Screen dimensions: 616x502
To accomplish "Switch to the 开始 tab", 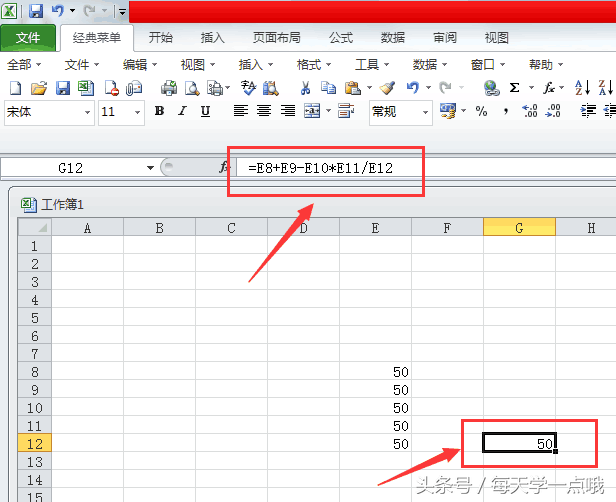I will [x=161, y=38].
